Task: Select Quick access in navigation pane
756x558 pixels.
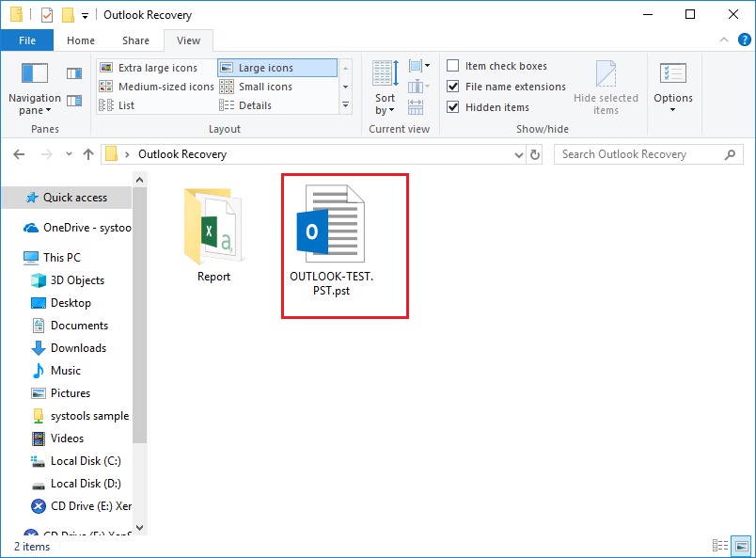Action: (x=67, y=198)
